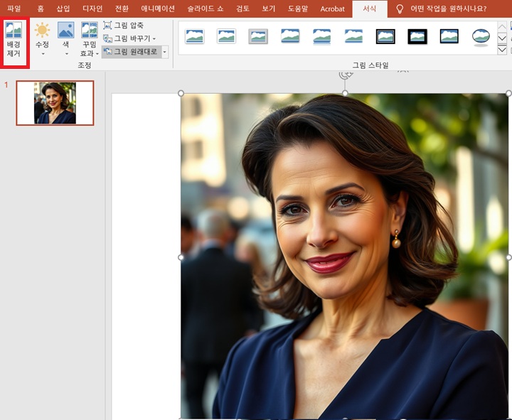Click the left-middle resize handle of the picture
Screen dimensions: 512x420
tap(181, 257)
